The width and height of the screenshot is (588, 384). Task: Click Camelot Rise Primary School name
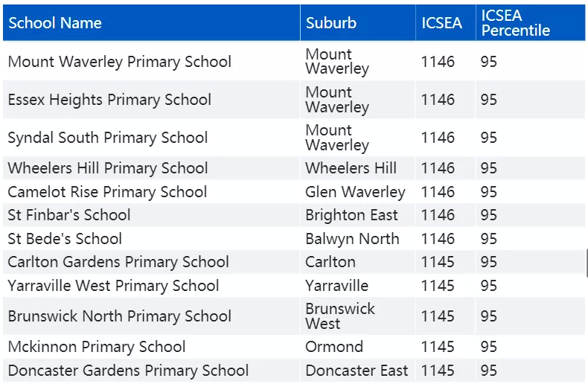[107, 191]
